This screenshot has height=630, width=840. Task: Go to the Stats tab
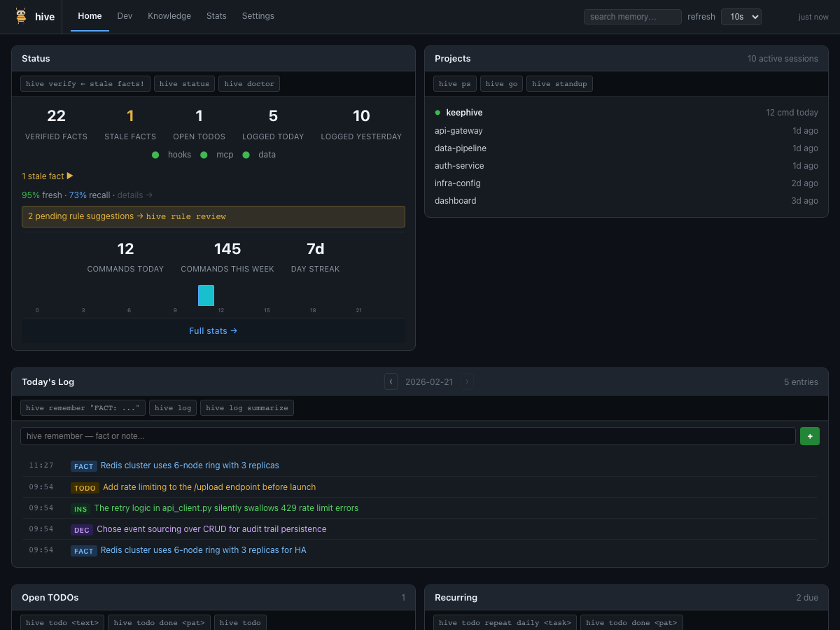pos(216,16)
